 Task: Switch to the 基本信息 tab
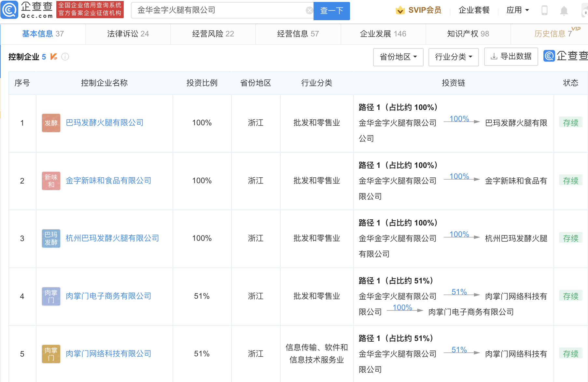click(43, 34)
